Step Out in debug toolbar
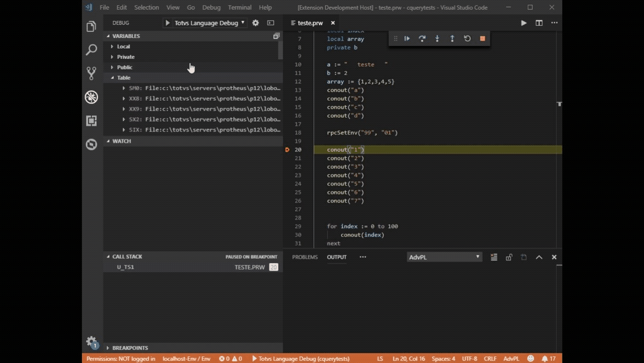The image size is (644, 363). coord(452,38)
